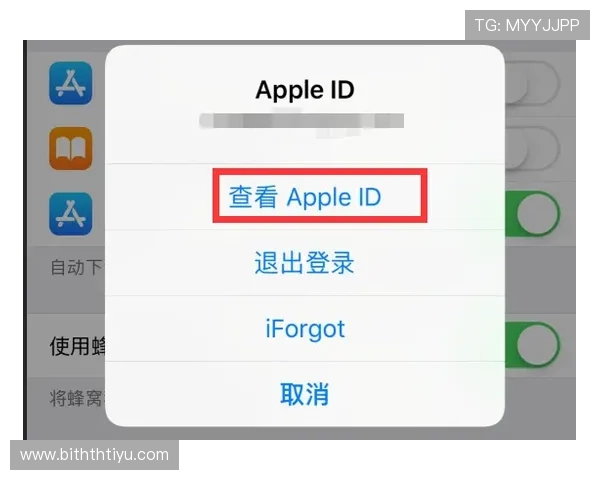Disable the green 使用蜂 cellular data switch
This screenshot has height=480, width=600.
pos(533,345)
